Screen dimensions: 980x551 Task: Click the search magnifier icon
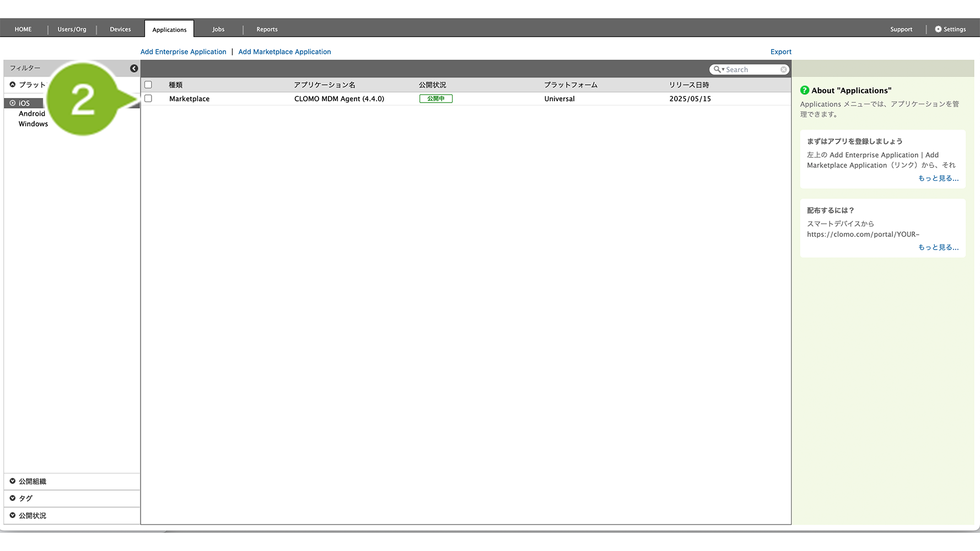(717, 69)
